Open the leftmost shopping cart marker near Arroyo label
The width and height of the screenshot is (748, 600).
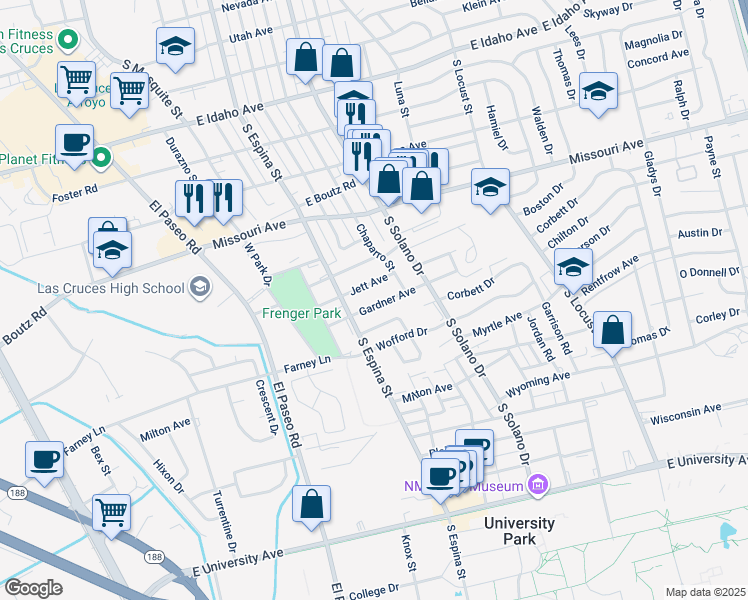pyautogui.click(x=76, y=80)
